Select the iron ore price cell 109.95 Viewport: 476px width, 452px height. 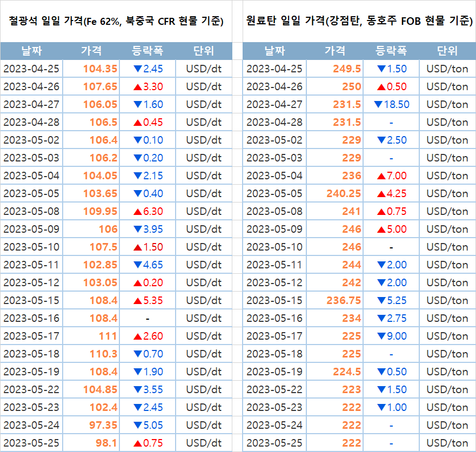100,211
